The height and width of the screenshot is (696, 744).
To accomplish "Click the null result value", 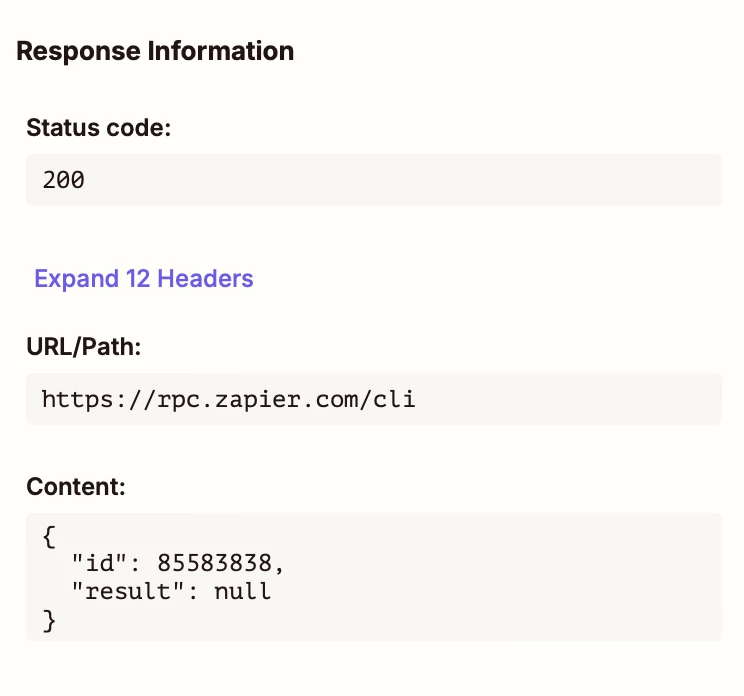I will pyautogui.click(x=242, y=591).
